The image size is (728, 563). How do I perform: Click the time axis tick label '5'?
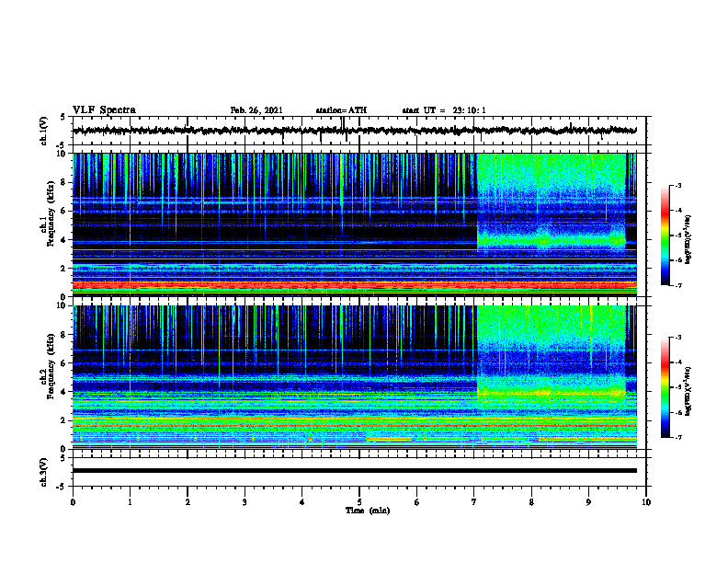click(x=359, y=502)
